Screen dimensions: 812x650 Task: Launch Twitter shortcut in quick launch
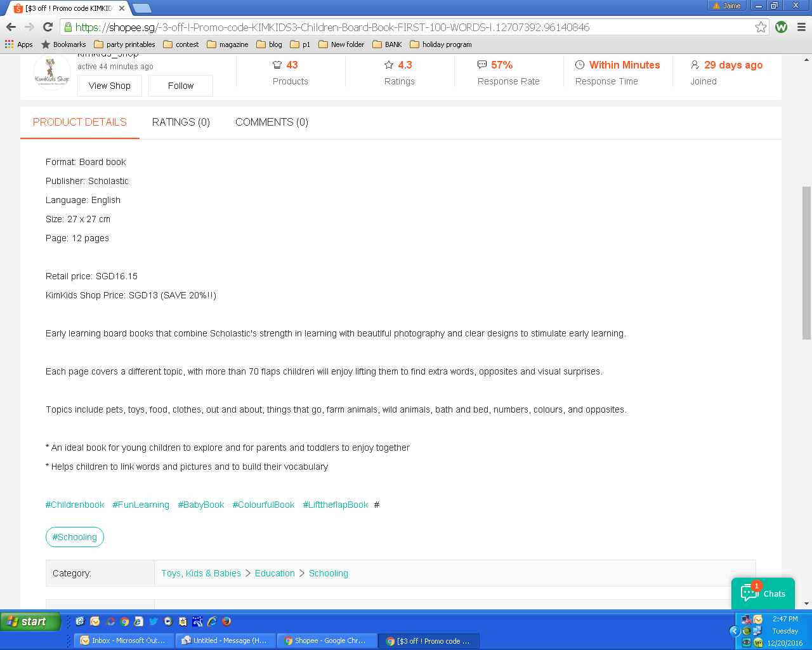point(154,621)
